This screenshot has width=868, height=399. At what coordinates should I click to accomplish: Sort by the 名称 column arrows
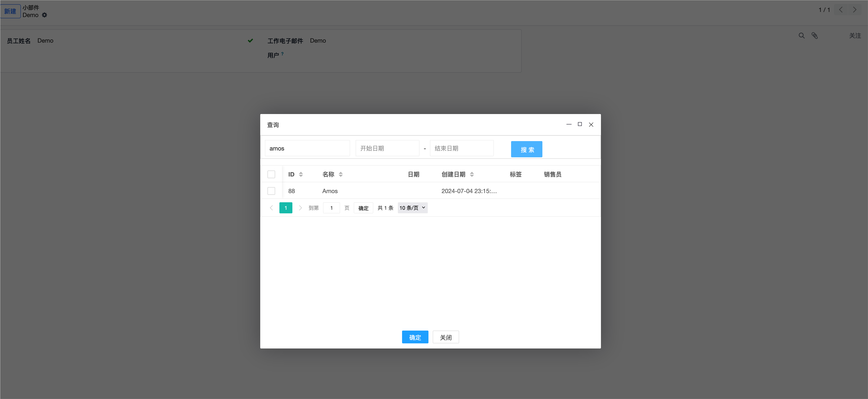pyautogui.click(x=341, y=174)
